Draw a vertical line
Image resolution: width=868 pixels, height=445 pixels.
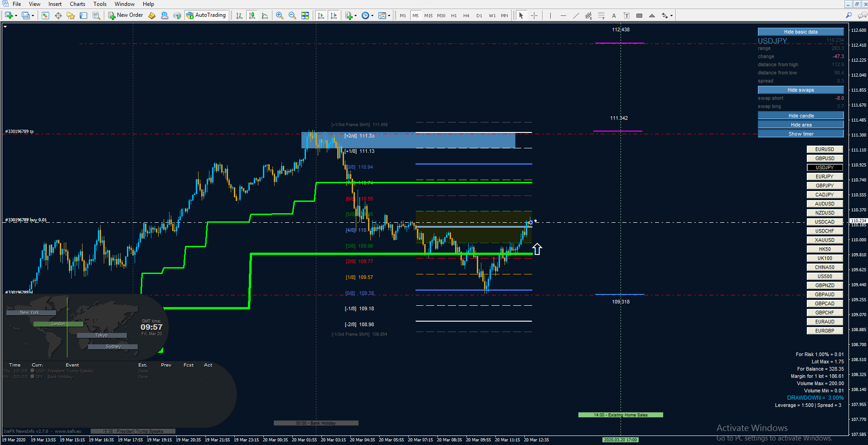(x=550, y=15)
